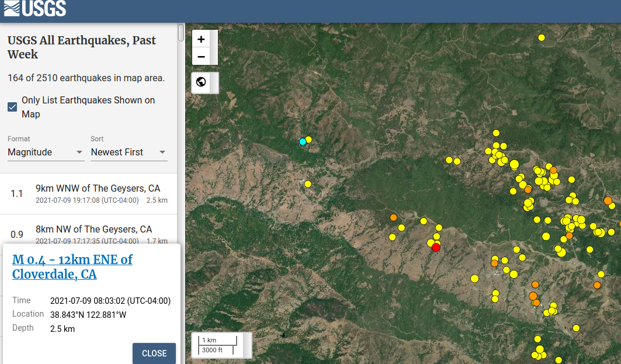Image resolution: width=621 pixels, height=364 pixels.
Task: Click the magnitude 1.1 value in the list
Action: pos(16,193)
